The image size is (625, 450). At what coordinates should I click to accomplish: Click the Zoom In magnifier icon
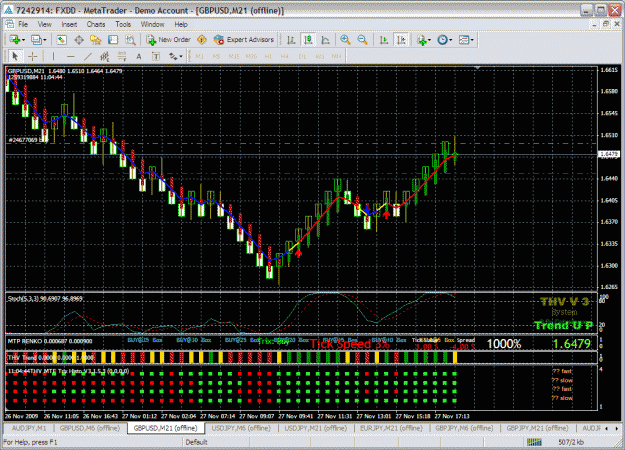pos(345,39)
